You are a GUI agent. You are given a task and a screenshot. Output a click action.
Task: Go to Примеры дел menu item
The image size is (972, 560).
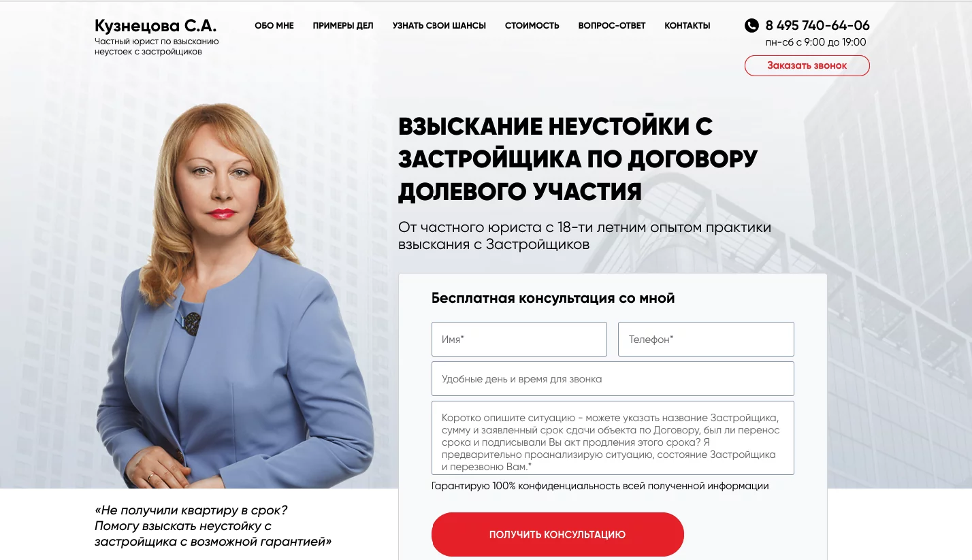click(x=343, y=26)
